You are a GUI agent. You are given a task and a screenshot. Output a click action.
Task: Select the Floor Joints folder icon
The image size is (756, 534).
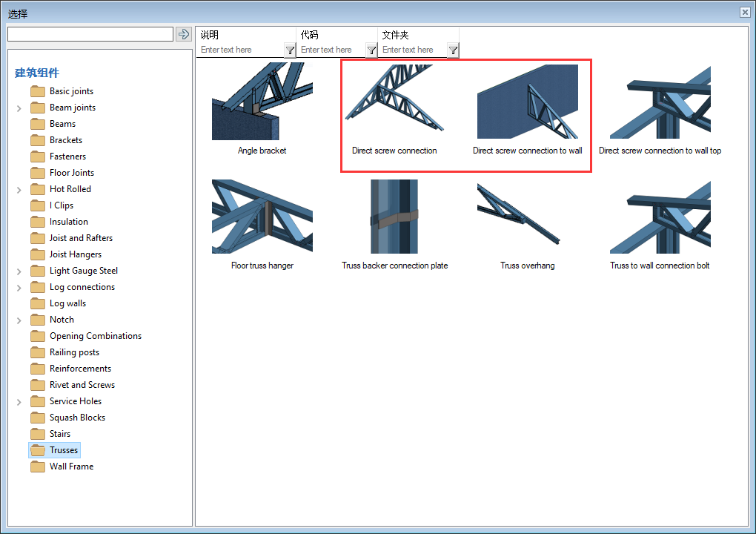(x=38, y=173)
